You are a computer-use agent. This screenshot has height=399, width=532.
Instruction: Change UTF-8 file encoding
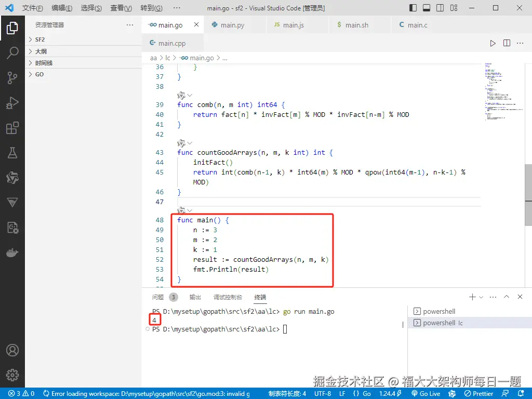pyautogui.click(x=323, y=394)
